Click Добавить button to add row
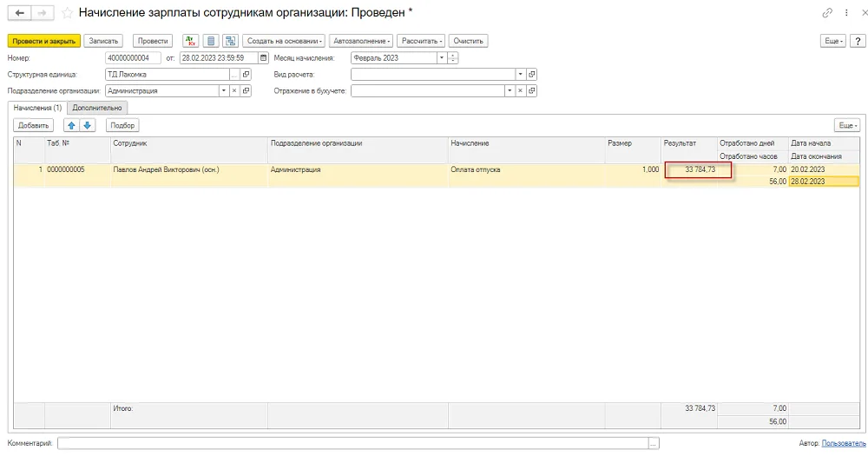The height and width of the screenshot is (457, 868). [x=34, y=126]
